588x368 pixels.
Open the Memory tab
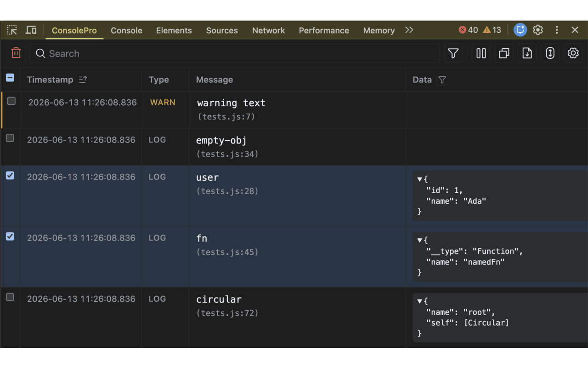tap(379, 30)
